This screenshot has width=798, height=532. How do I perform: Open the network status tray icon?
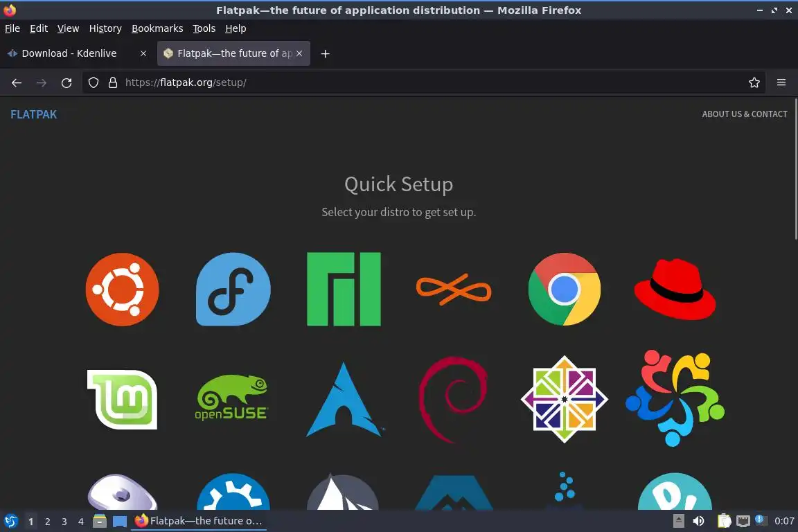pyautogui.click(x=743, y=521)
